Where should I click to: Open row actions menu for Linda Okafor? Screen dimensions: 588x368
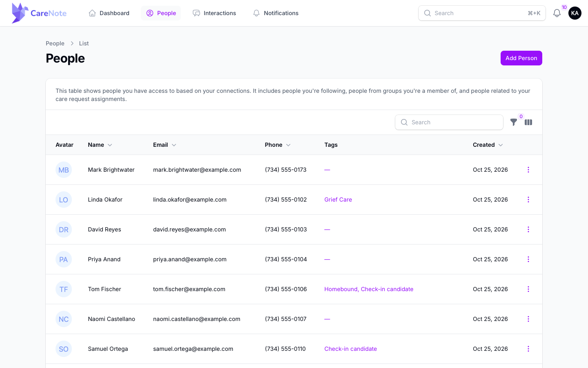528,200
